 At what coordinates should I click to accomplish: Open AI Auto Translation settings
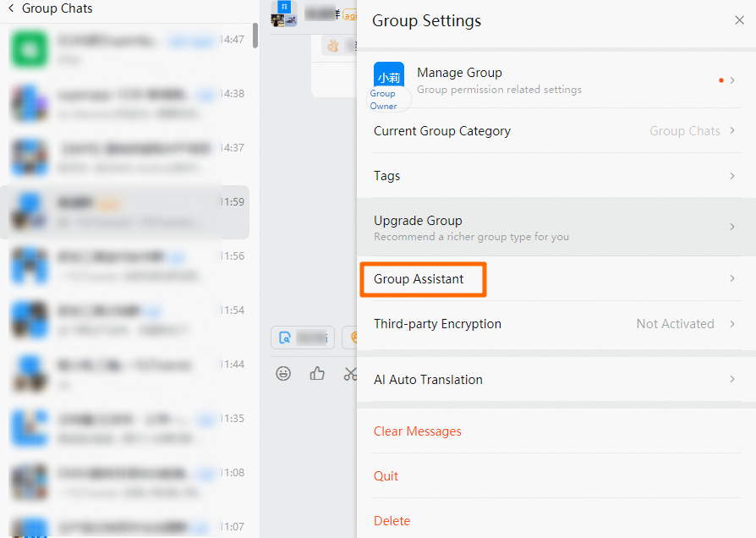[556, 380]
